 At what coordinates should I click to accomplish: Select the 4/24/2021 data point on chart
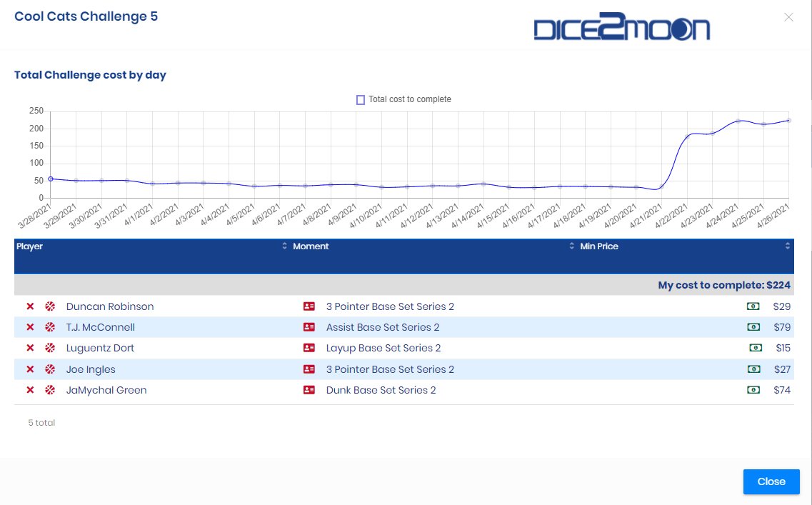point(738,121)
